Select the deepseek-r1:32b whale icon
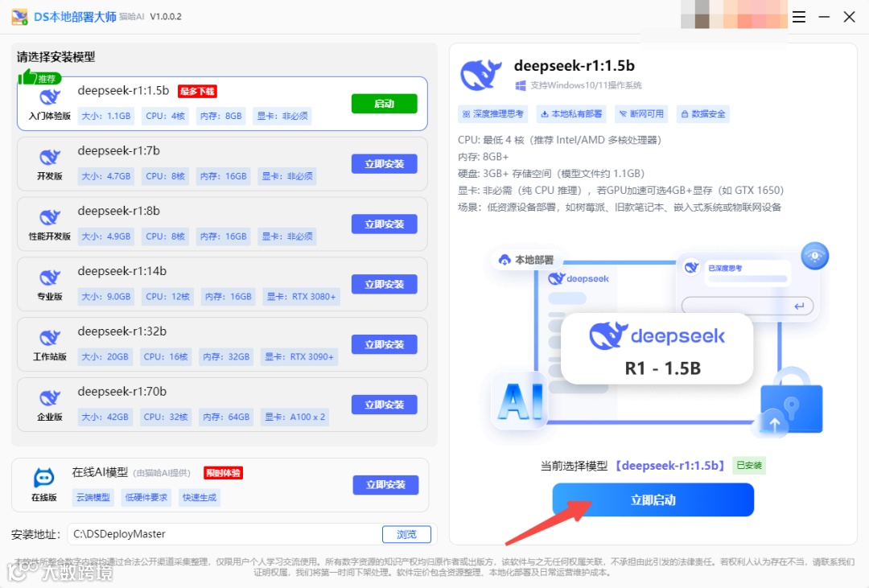The height and width of the screenshot is (588, 869). click(x=50, y=338)
